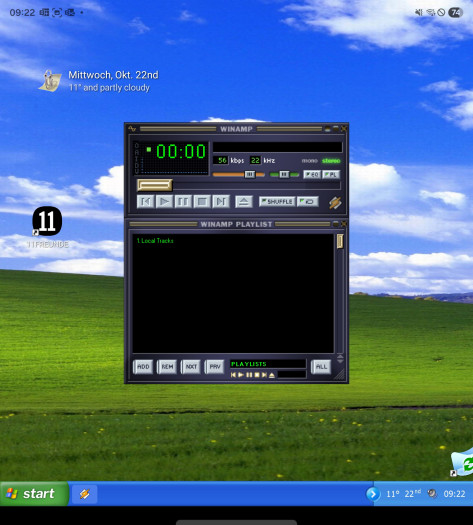Image resolution: width=473 pixels, height=525 pixels.
Task: Click the lightning bolt Winamp logo icon
Action: coord(335,203)
